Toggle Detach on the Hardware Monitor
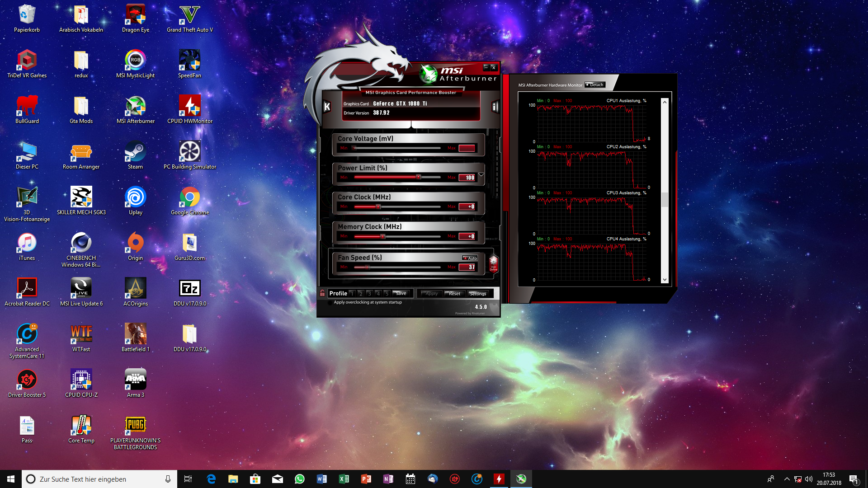Screen dimensions: 868x488 coord(594,85)
